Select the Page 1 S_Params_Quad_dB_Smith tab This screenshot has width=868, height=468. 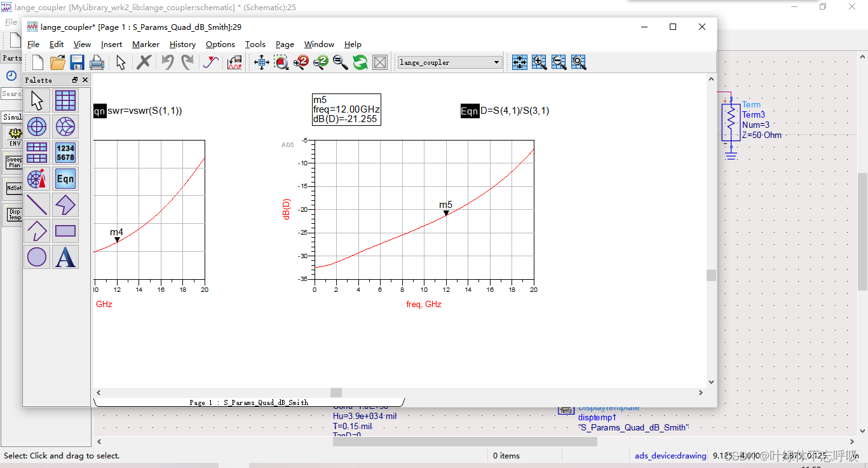coord(248,403)
